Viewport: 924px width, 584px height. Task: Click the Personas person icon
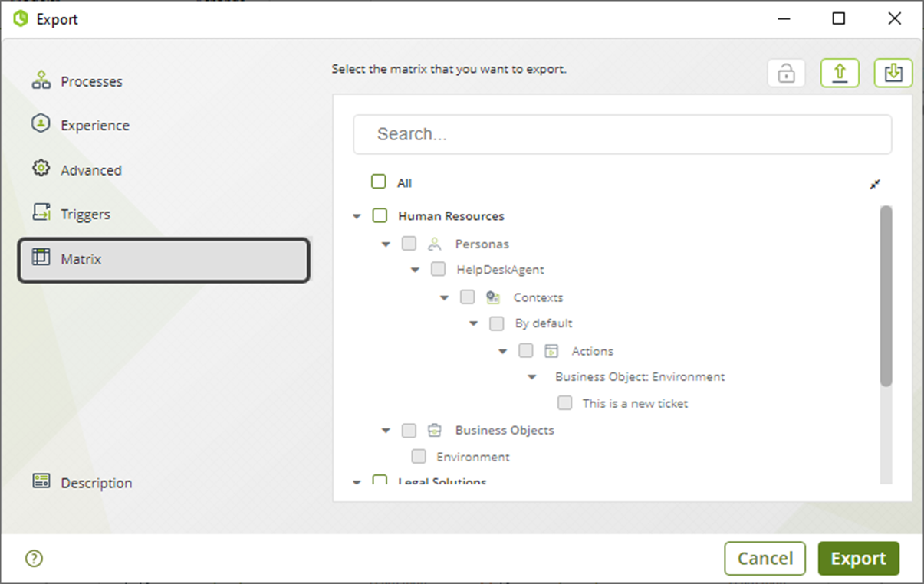click(x=435, y=244)
